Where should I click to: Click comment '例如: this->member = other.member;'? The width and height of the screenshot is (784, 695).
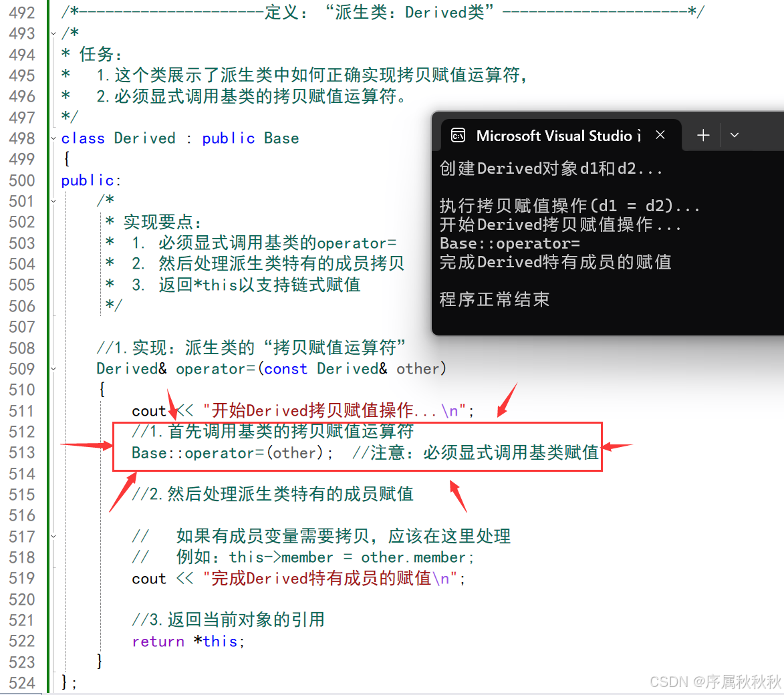(x=325, y=557)
